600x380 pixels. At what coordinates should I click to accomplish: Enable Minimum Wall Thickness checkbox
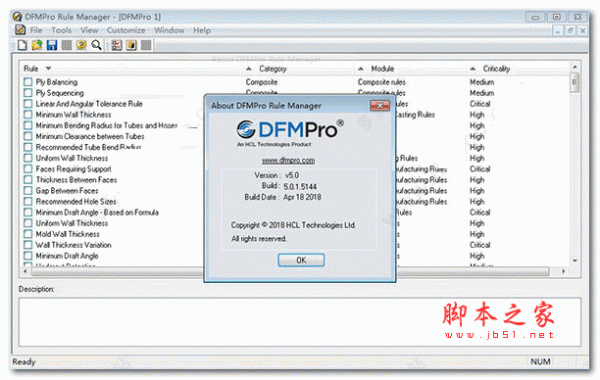pos(28,114)
